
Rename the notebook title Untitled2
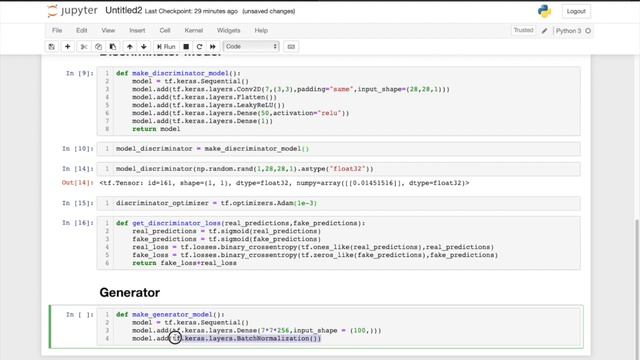click(x=124, y=11)
